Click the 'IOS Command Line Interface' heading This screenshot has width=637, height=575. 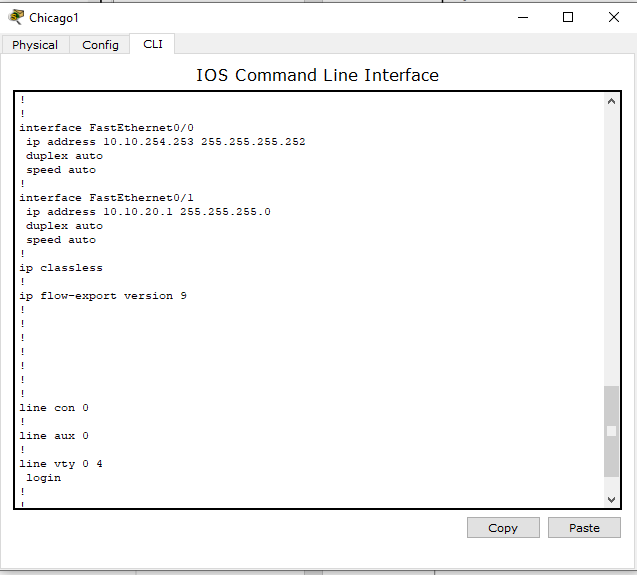point(317,75)
